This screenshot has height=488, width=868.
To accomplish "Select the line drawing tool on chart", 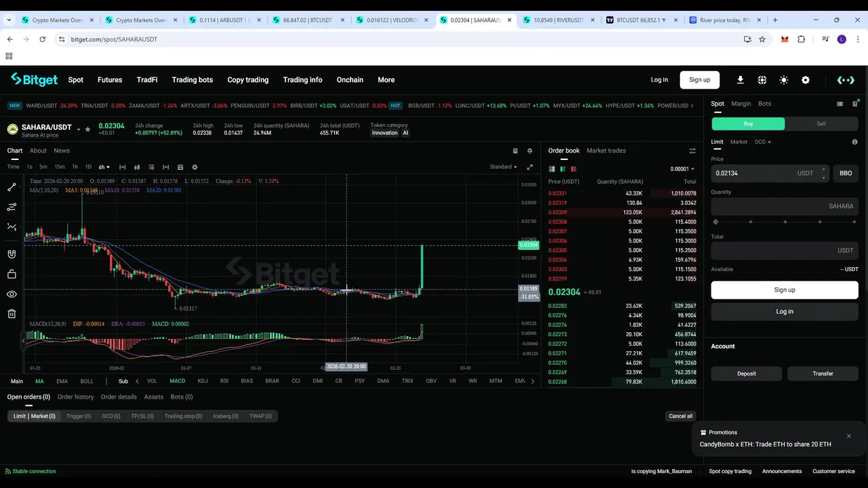I will [x=12, y=187].
